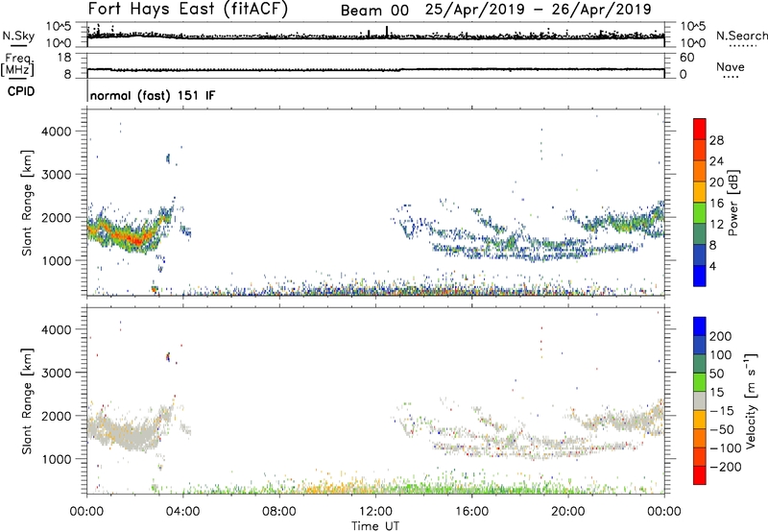
Task: Click the plot title 'Fort Hays East (fitACF)'
Action: 188,10
